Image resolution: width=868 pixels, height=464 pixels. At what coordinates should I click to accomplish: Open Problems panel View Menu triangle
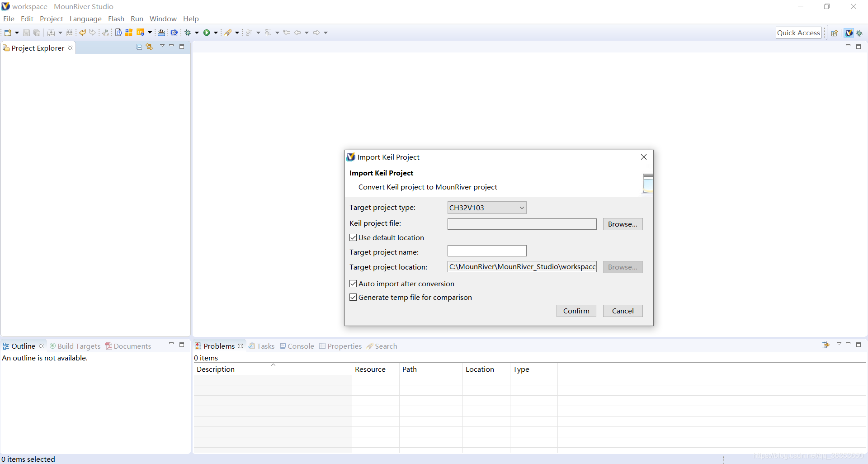click(839, 344)
